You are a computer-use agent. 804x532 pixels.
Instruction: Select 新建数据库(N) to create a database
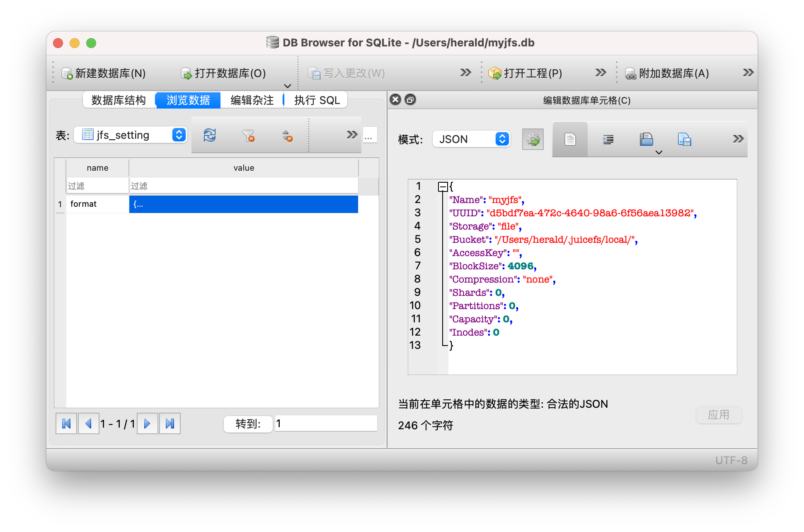[104, 73]
